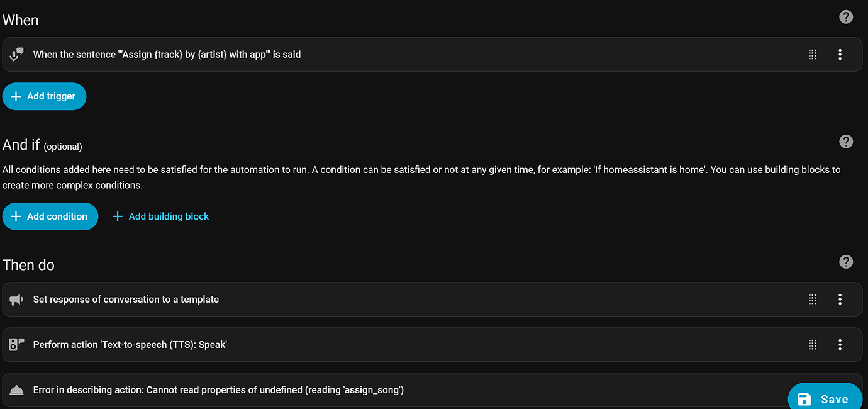The height and width of the screenshot is (409, 868).
Task: Expand the sentence trigger row
Action: coord(377,54)
